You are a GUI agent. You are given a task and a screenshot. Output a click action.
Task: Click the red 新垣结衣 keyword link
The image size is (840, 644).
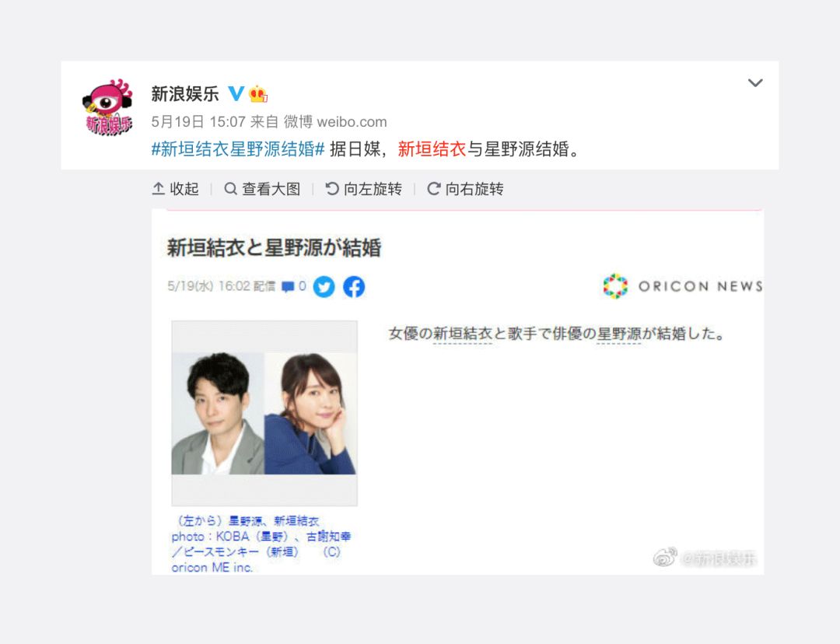[432, 149]
